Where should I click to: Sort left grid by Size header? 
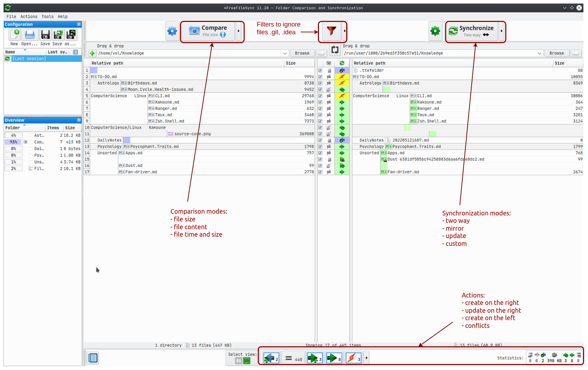coord(299,63)
